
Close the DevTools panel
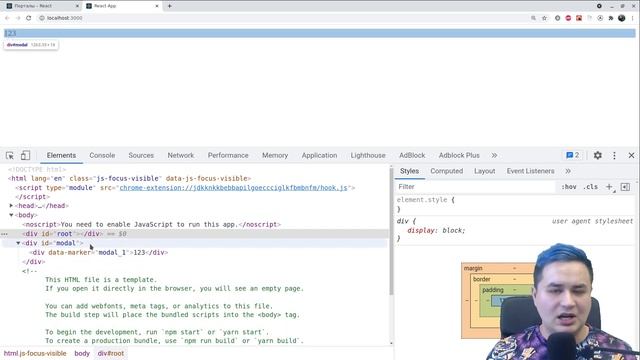(x=631, y=156)
